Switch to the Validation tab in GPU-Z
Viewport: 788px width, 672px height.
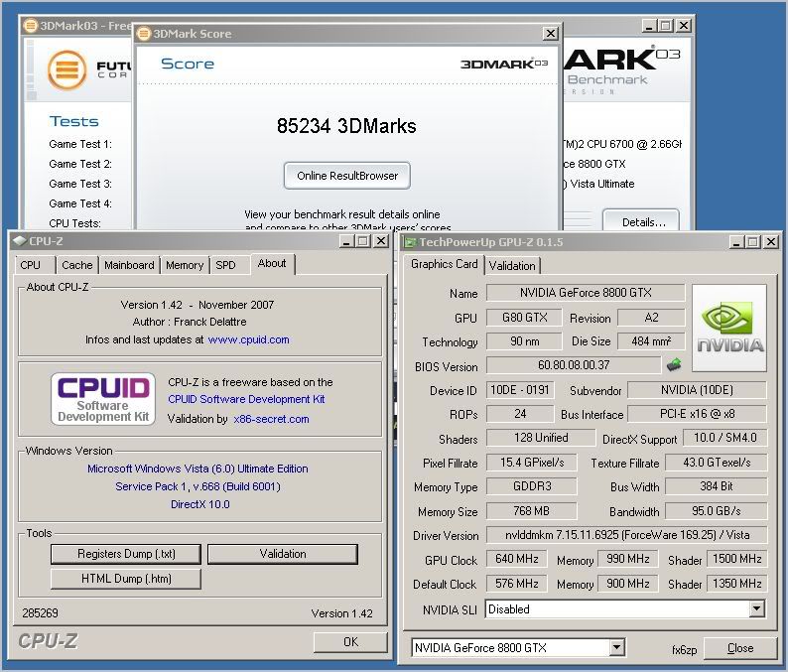pyautogui.click(x=512, y=265)
